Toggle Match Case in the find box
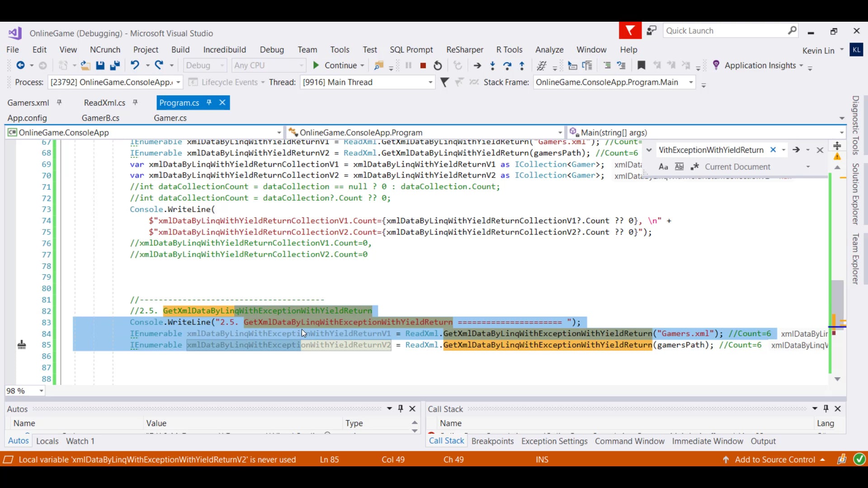This screenshot has width=868, height=488. coord(663,167)
